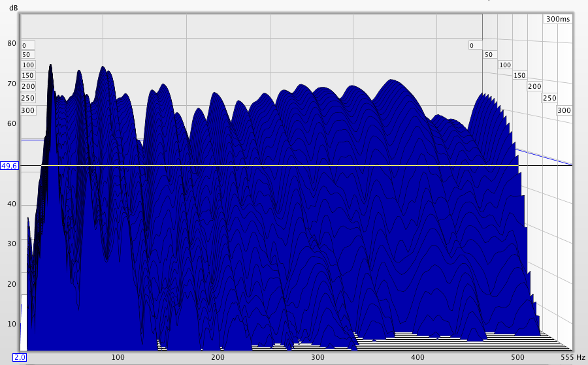This screenshot has height=365, width=588.
Task: Click the 30 dB axis value
Action: (x=12, y=244)
